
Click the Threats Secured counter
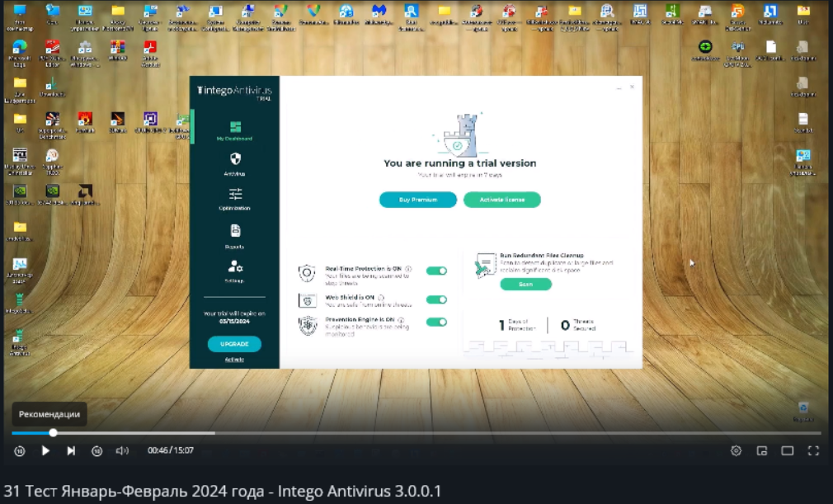pos(578,325)
